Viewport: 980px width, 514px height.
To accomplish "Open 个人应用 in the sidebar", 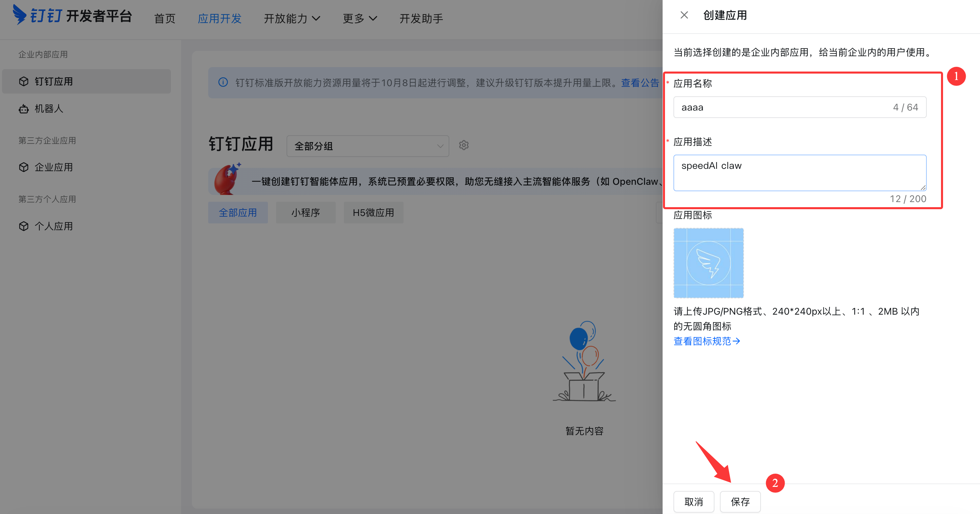I will (x=86, y=226).
